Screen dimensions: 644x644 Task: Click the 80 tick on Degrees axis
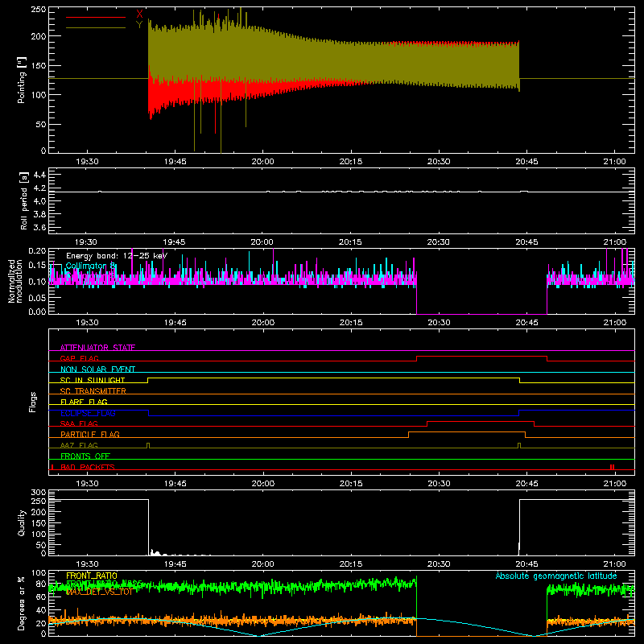pyautogui.click(x=41, y=584)
